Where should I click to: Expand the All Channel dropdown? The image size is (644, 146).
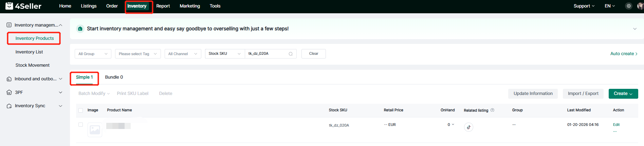(x=183, y=54)
